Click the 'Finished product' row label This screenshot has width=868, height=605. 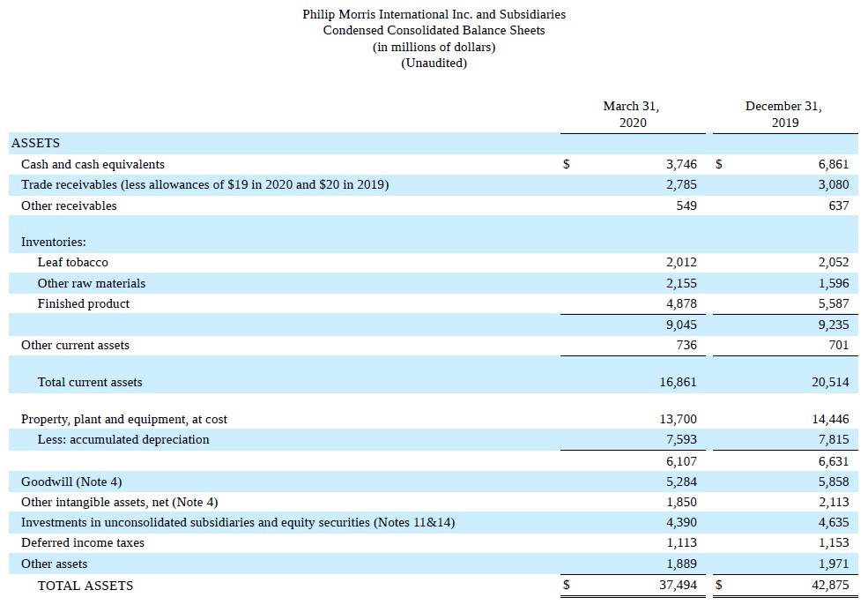click(x=84, y=304)
